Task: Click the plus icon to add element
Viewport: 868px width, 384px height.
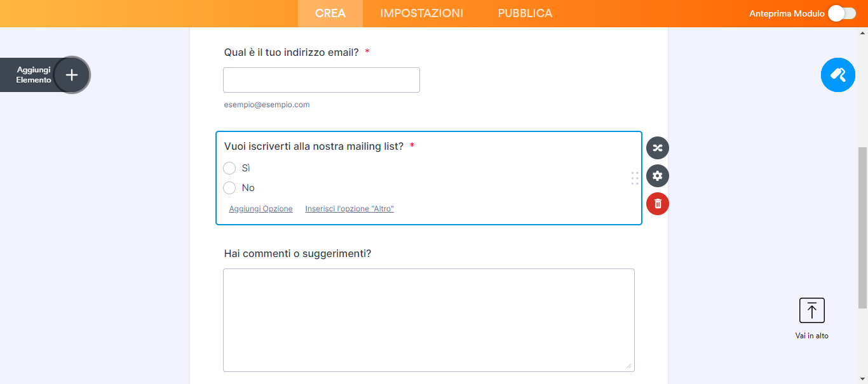Action: tap(72, 75)
